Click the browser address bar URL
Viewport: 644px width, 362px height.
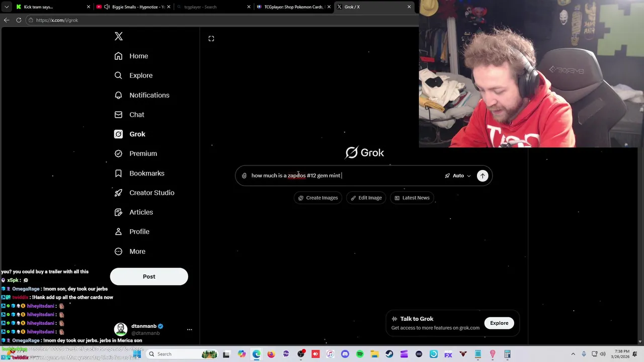click(57, 20)
